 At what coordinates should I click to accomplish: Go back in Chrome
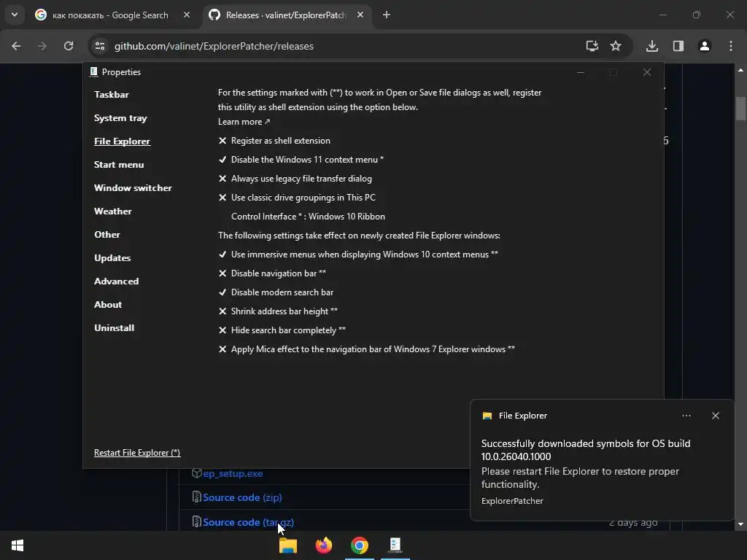coord(16,46)
